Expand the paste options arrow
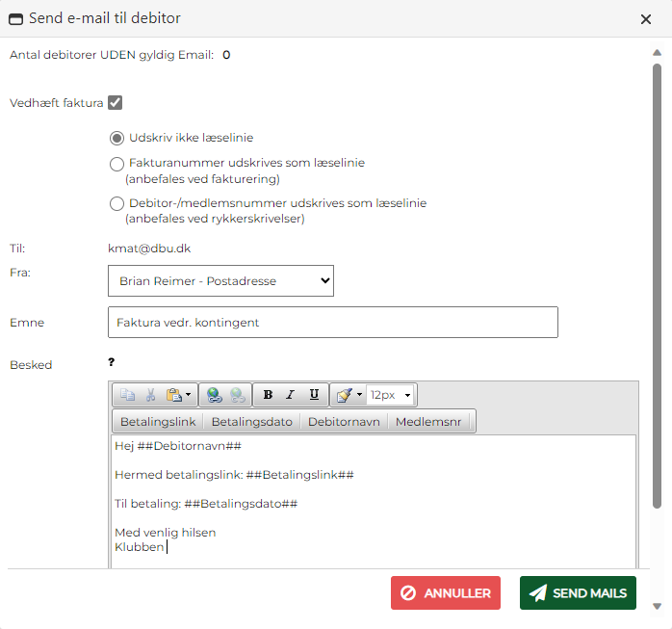The image size is (672, 629). tap(188, 395)
